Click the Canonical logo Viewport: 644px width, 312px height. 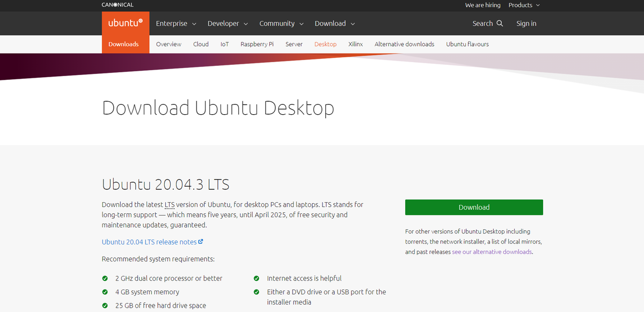point(117,4)
